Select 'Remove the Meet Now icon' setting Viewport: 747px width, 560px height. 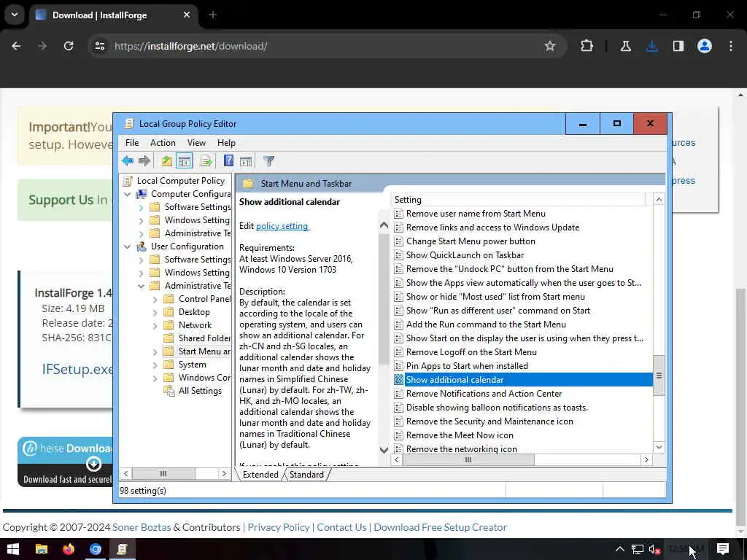tap(460, 435)
